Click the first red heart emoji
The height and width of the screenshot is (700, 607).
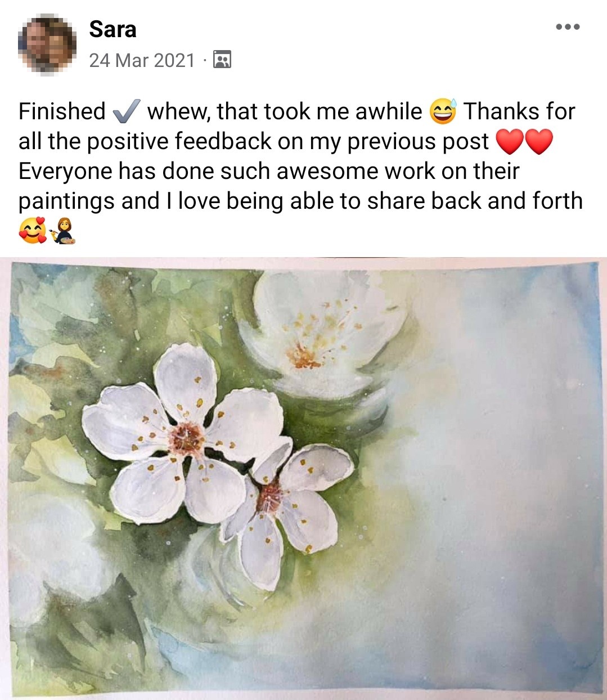510,141
